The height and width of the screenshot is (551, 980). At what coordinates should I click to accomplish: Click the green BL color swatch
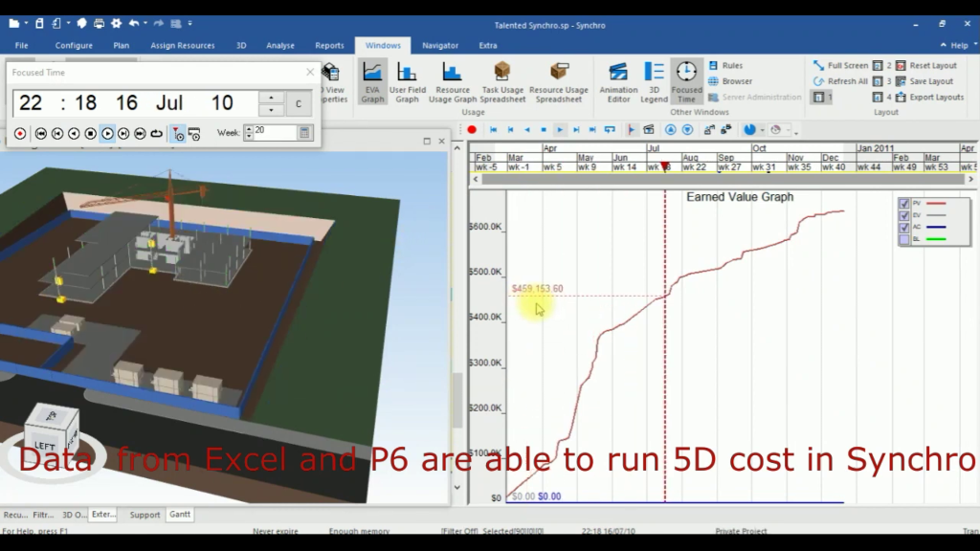click(x=936, y=239)
